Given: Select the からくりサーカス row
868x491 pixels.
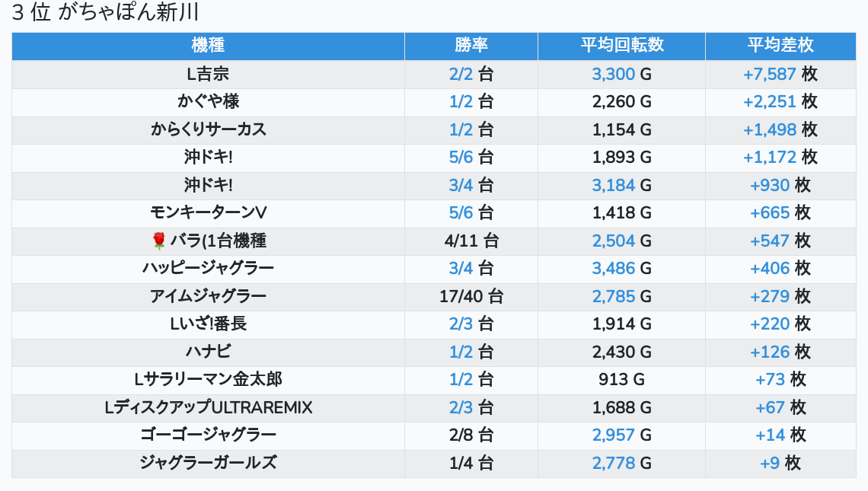Looking at the screenshot, I should (208, 129).
